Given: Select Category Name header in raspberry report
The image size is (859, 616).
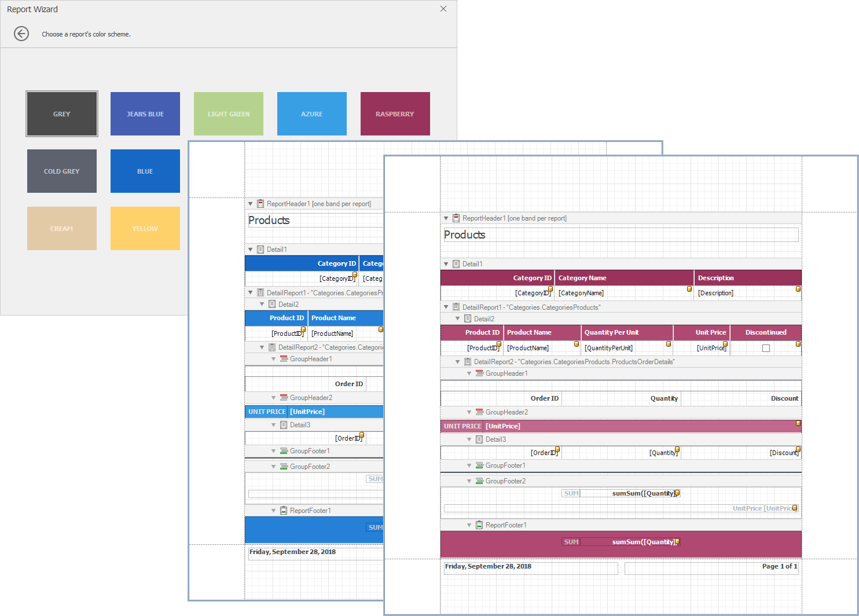Looking at the screenshot, I should pos(624,278).
